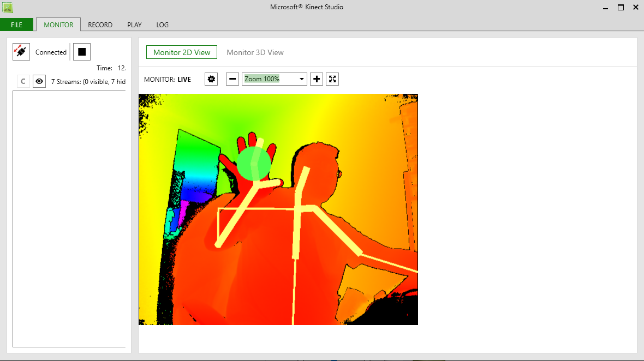Maximize the Kinect Studio window
This screenshot has height=361, width=644.
tap(621, 8)
